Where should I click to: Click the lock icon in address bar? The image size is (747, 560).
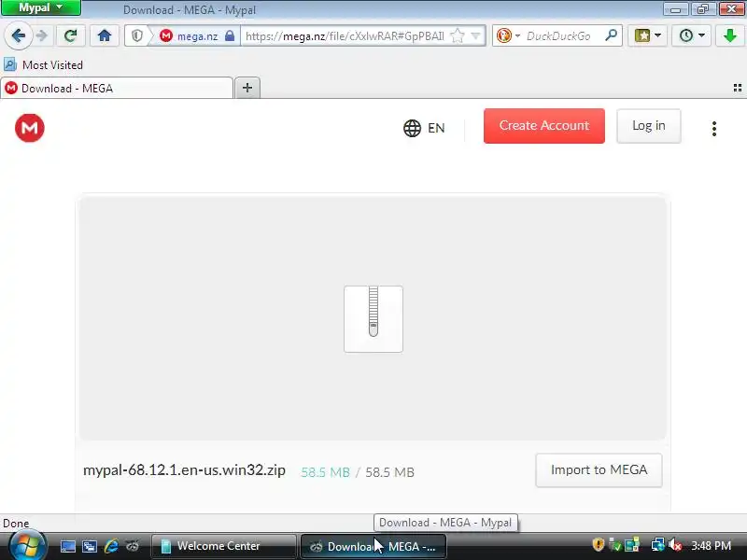tap(230, 36)
